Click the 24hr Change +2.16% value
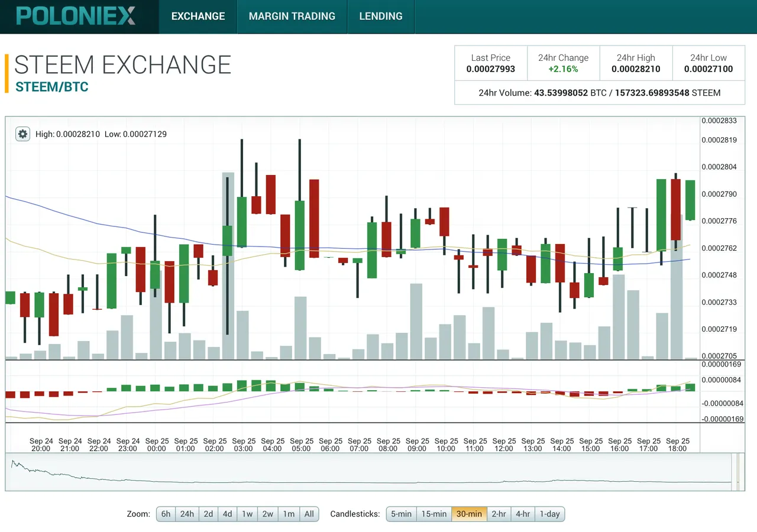 [x=563, y=69]
